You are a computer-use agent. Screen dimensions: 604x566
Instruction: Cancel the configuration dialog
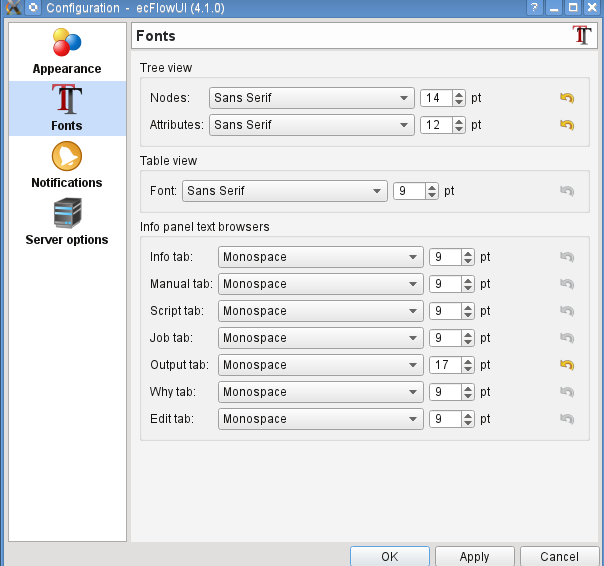(559, 556)
